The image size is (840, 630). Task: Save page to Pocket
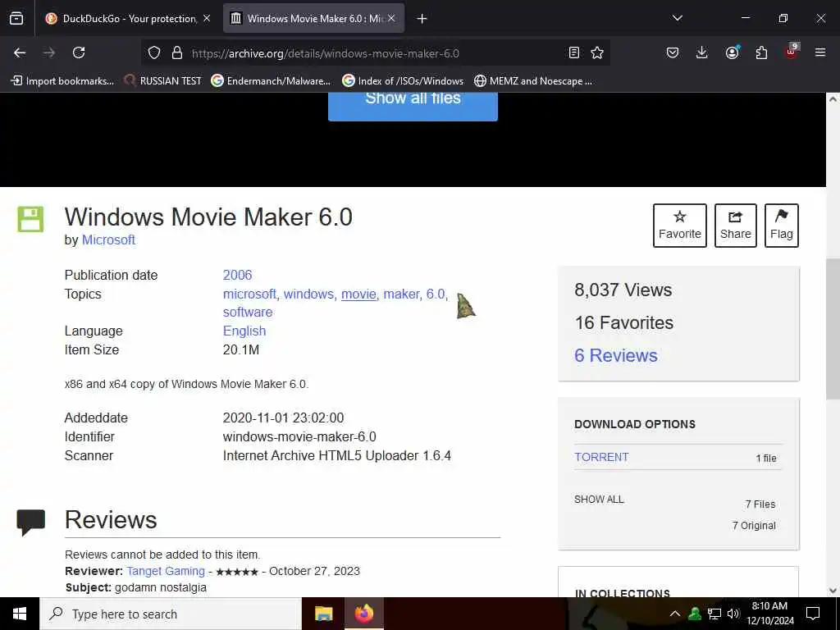tap(673, 52)
